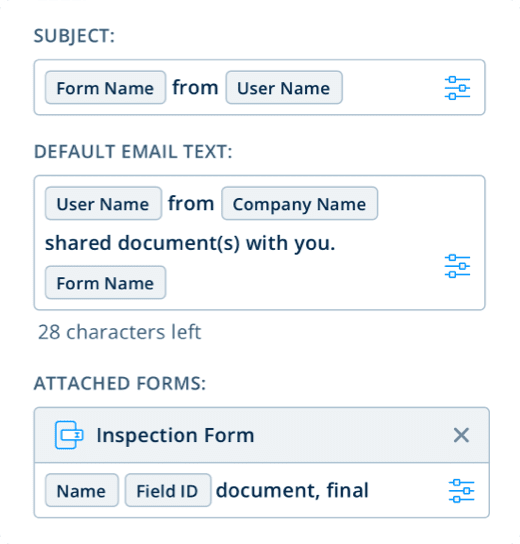Select the Company Name tag in email text

point(300,204)
